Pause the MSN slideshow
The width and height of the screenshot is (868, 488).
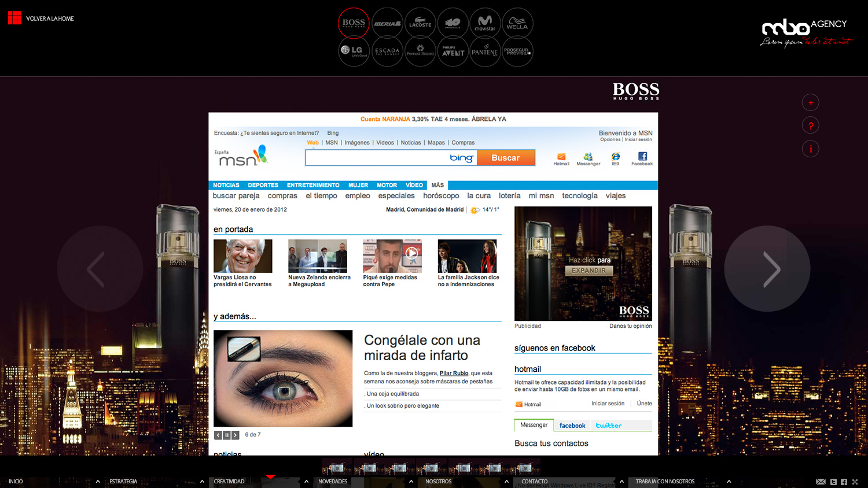click(x=227, y=435)
